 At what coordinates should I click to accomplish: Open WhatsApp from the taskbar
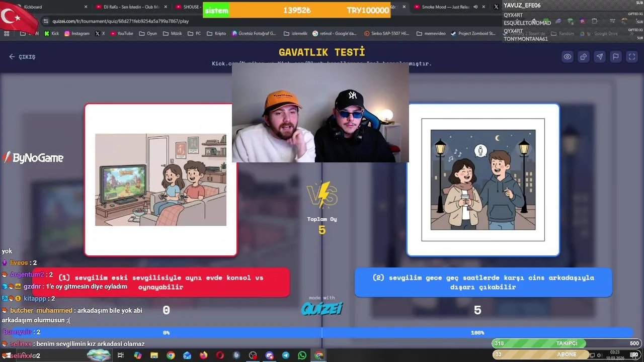(302, 355)
